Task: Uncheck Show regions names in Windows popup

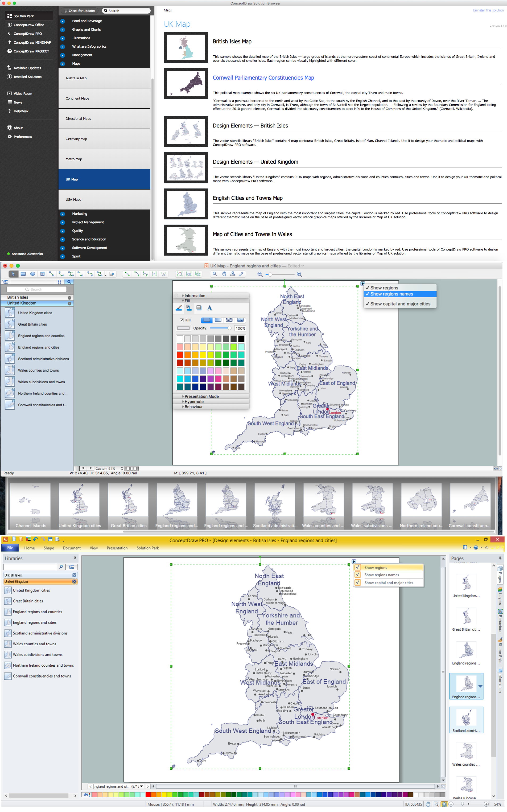Action: [x=358, y=575]
